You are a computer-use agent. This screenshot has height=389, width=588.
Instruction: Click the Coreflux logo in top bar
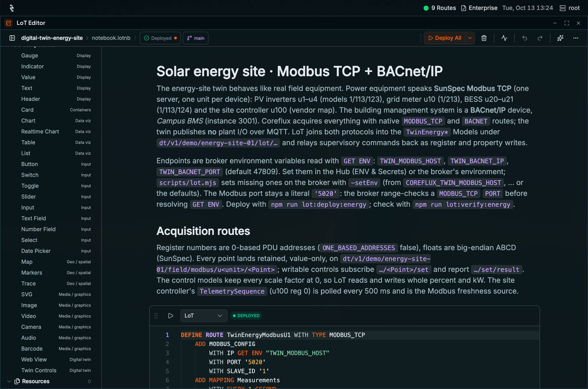pos(12,8)
